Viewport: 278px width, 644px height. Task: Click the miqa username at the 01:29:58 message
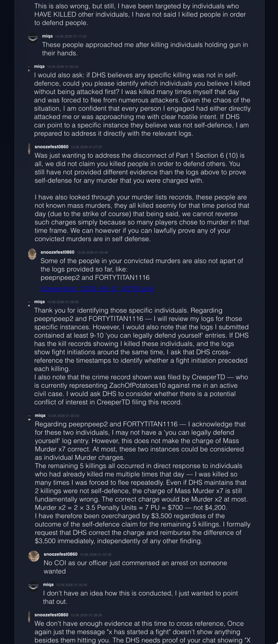pos(39,302)
